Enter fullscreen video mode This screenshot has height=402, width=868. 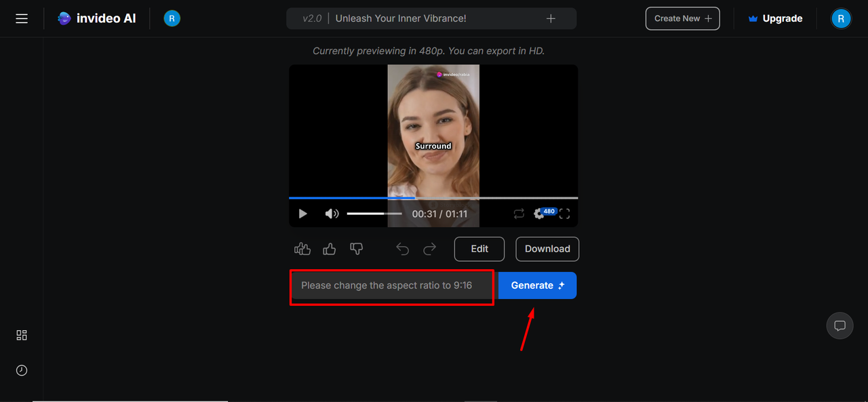pos(564,214)
